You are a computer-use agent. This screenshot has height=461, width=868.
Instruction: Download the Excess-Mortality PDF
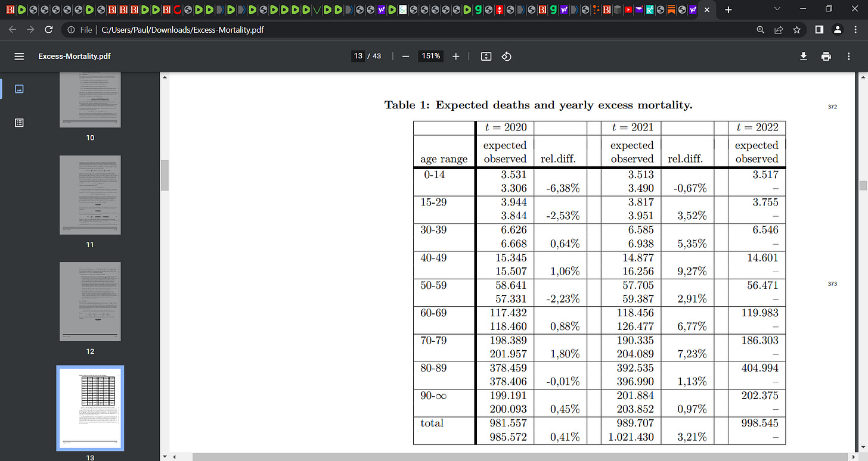click(803, 56)
